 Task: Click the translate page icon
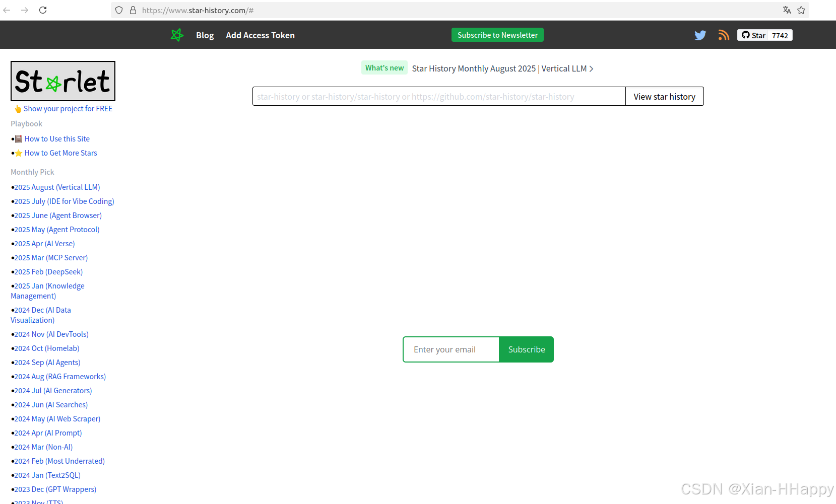pos(787,10)
